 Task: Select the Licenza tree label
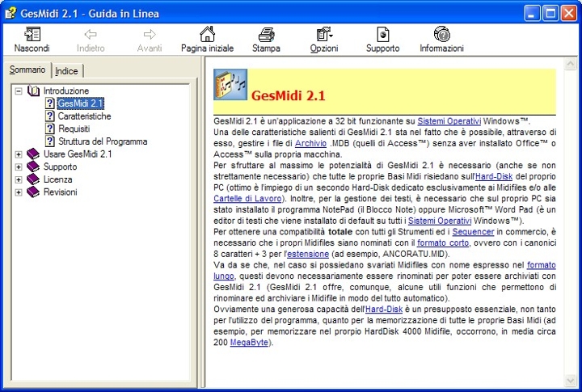[x=58, y=179]
